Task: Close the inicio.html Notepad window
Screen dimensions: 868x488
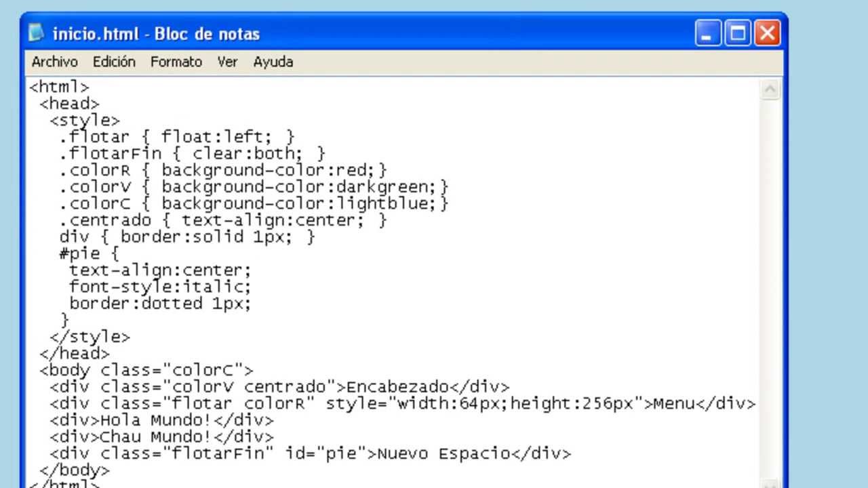Action: (768, 33)
